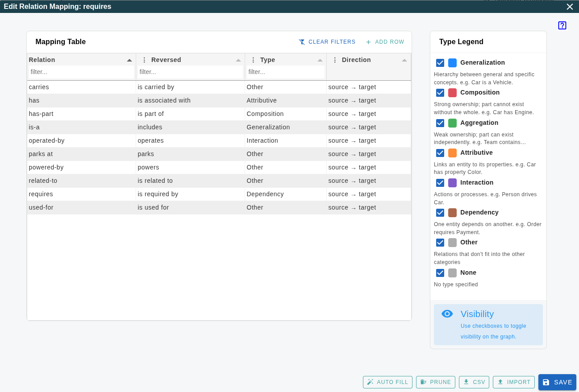Click the Relation filter input field
This screenshot has height=392, width=579.
tap(81, 72)
